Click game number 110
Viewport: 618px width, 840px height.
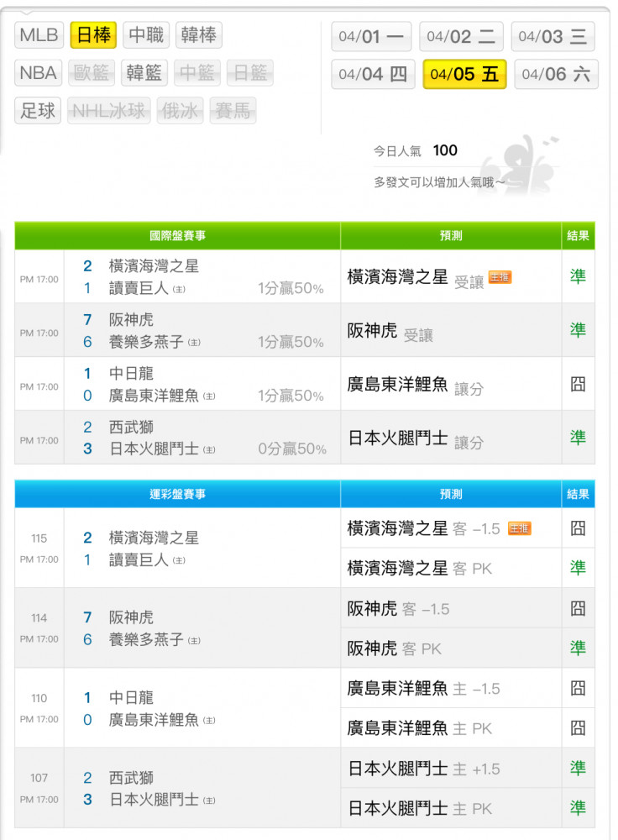39,699
